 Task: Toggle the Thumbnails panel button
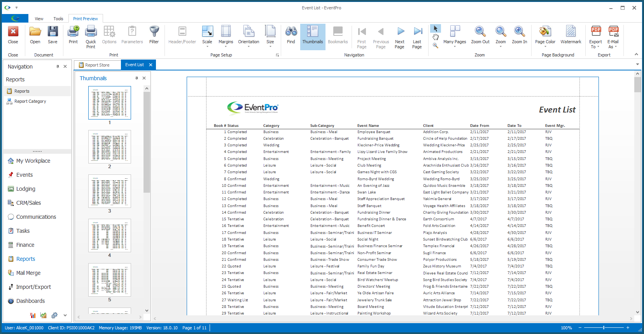[313, 37]
